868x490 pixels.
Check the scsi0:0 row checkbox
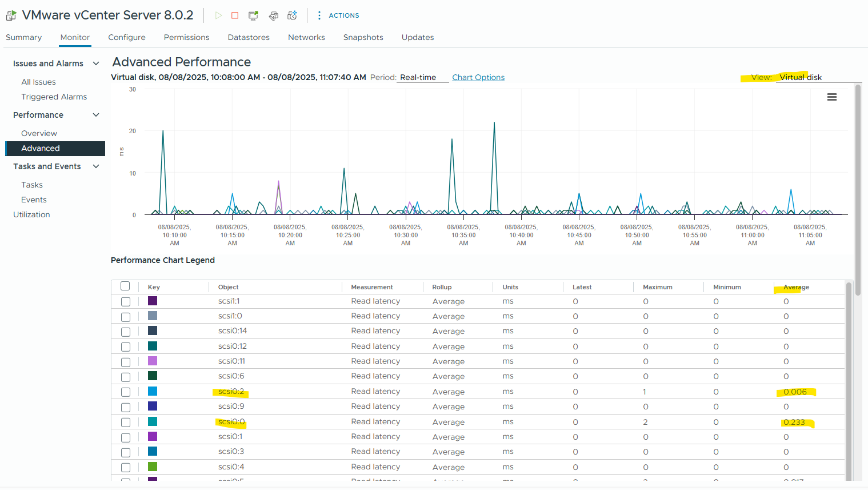point(126,423)
